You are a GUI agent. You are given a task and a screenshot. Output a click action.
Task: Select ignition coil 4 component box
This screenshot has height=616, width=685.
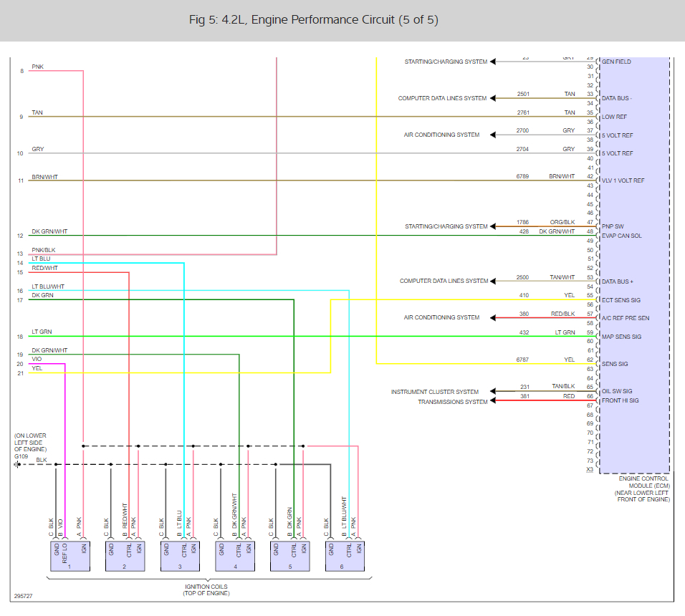235,556
